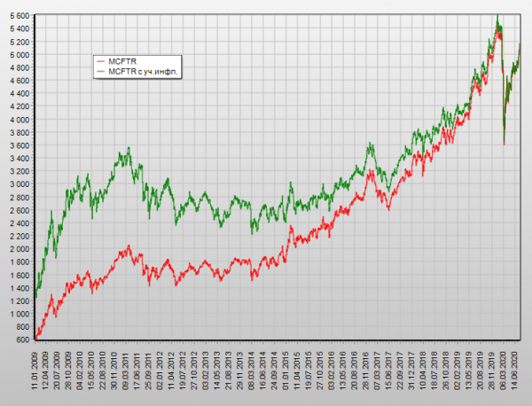
Task: Click the red line's starting point at 2009
Action: pyautogui.click(x=36, y=338)
